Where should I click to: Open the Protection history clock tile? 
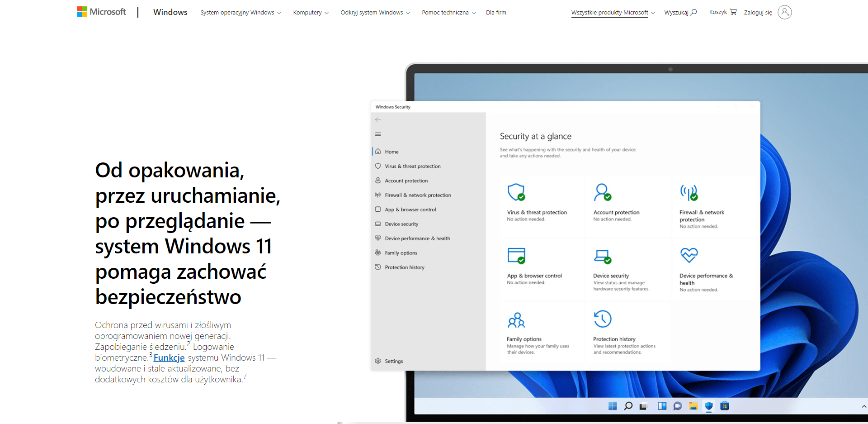603,319
